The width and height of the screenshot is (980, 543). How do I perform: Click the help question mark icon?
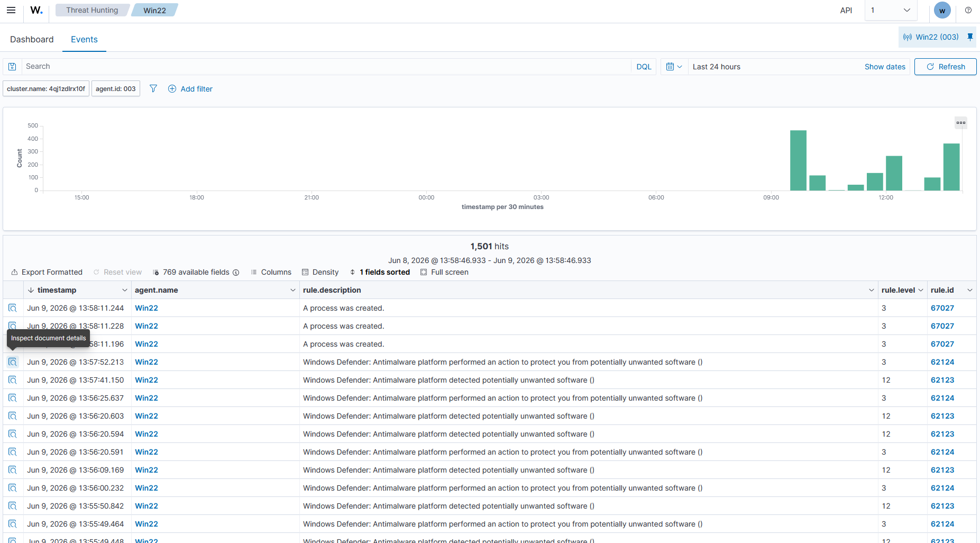pos(968,10)
